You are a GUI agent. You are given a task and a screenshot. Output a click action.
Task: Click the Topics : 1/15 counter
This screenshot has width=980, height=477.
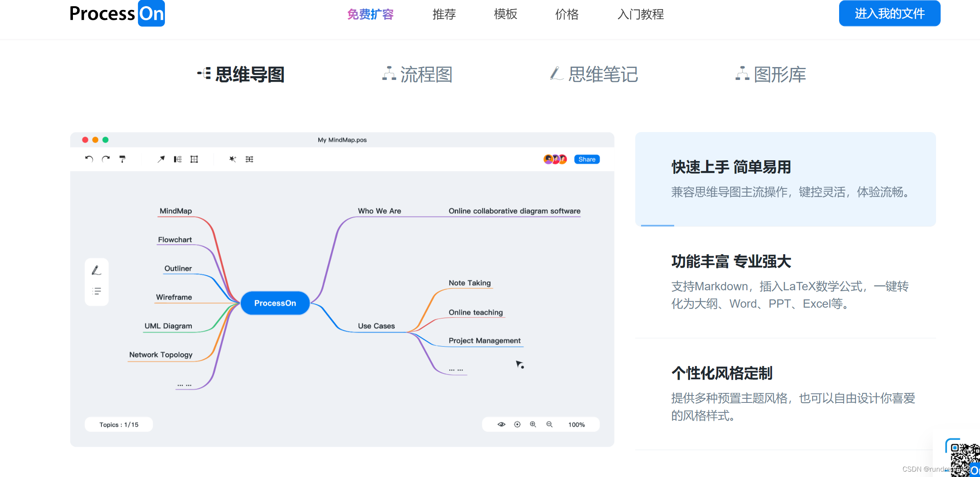[119, 424]
